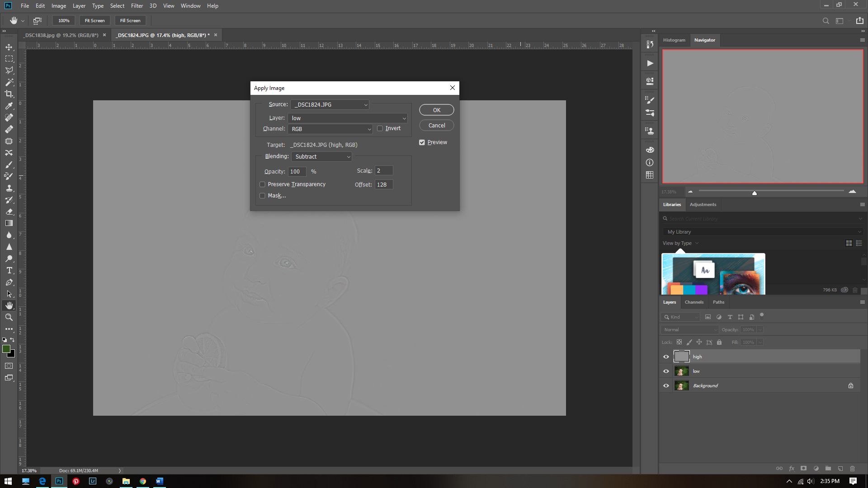This screenshot has width=868, height=488.
Task: Hide the low layer with eye icon
Action: click(666, 371)
